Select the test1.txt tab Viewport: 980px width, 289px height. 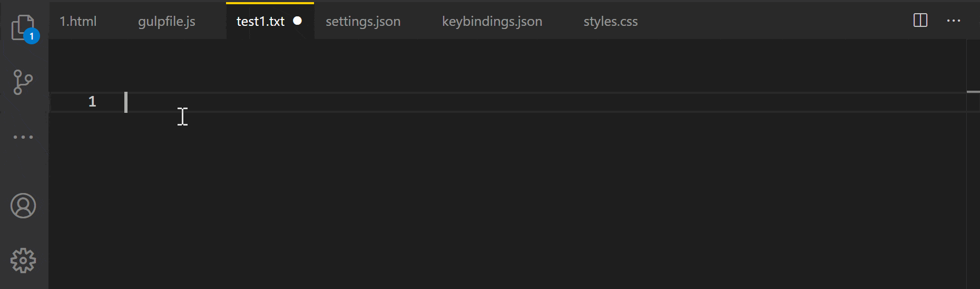[x=260, y=22]
